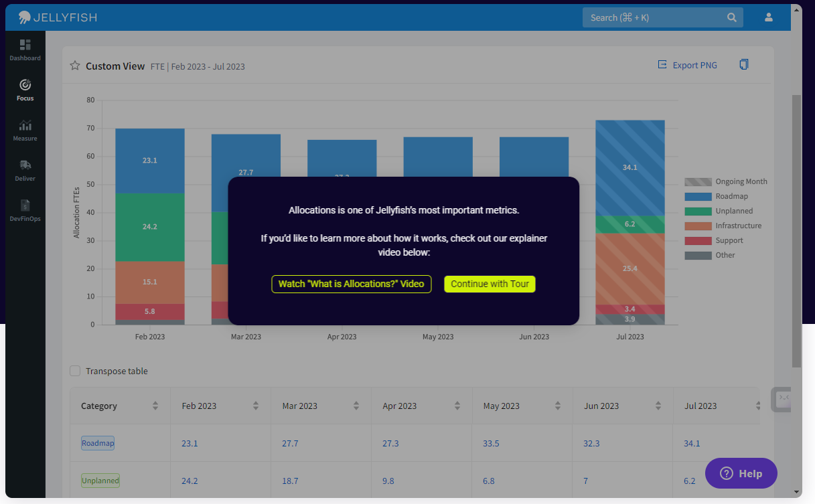Toggle Infrastructure legend swatch
Viewport: 815px width, 504px height.
698,226
